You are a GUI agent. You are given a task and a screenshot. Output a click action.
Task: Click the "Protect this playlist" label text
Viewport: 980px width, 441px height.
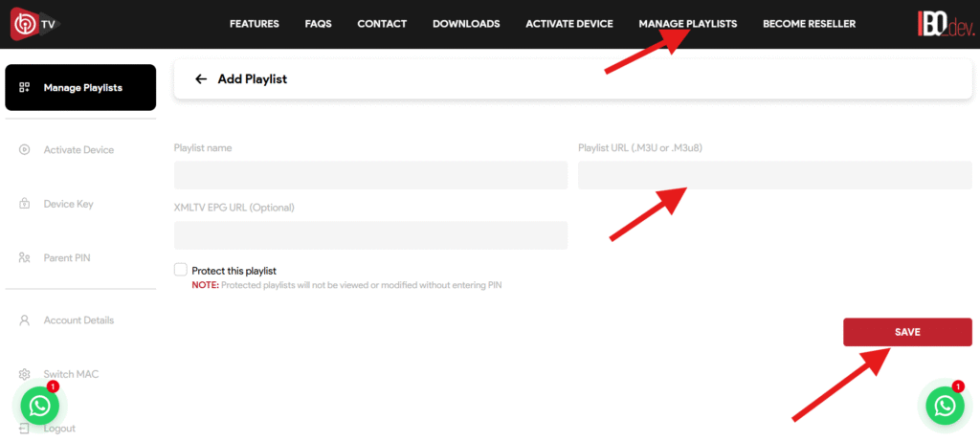point(234,271)
